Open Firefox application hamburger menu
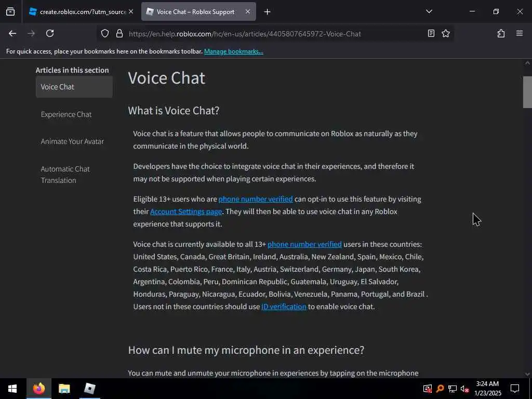Image resolution: width=532 pixels, height=399 pixels. coord(519,33)
